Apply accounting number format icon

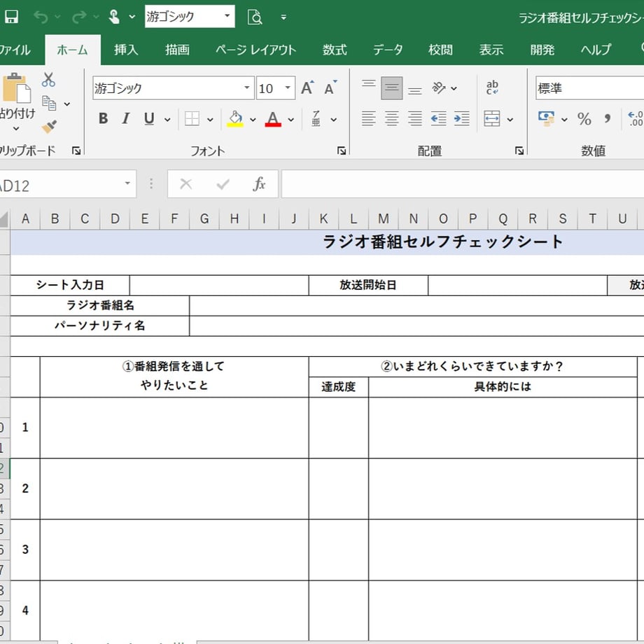point(546,119)
